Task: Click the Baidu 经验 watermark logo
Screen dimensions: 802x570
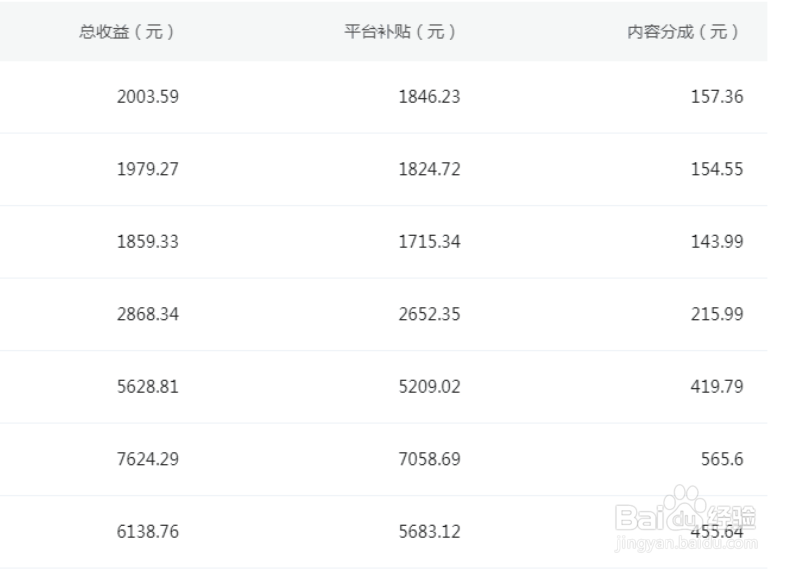Action: [x=687, y=514]
